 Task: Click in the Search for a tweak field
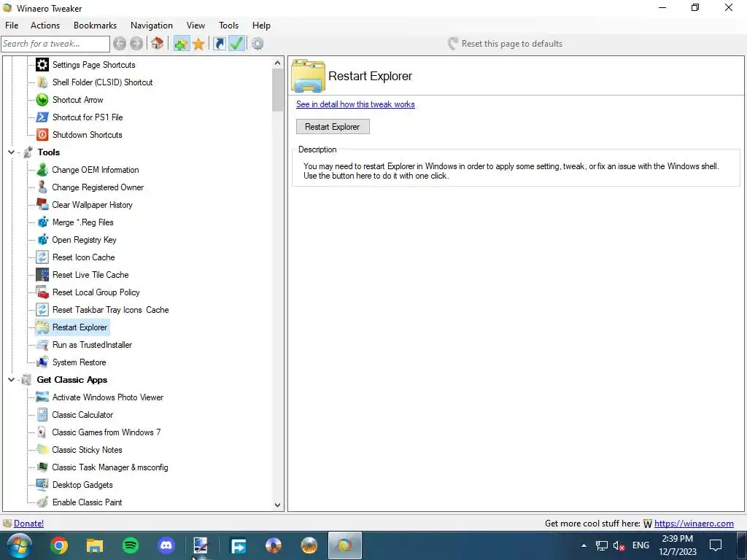coord(55,44)
